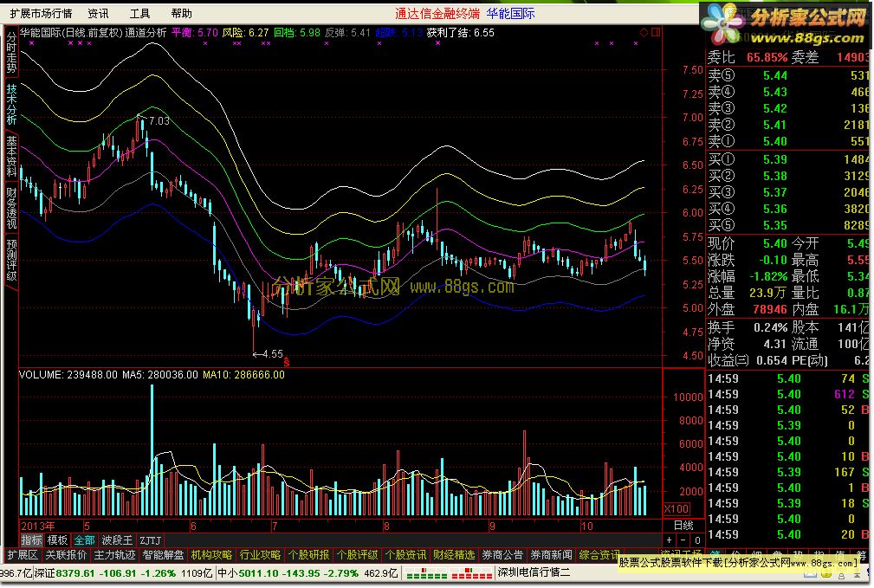
Task: Click the 风险: 6.27 indicator value
Action: click(246, 32)
